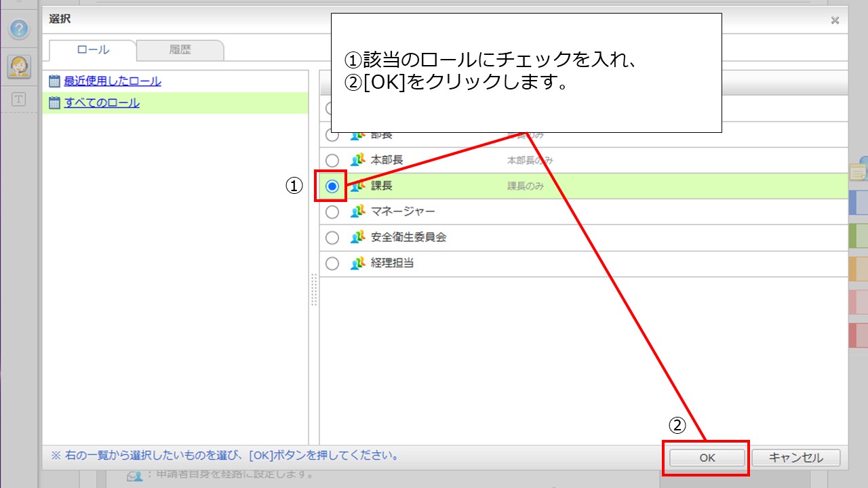Open the 最近使用したロール link
The height and width of the screenshot is (488, 868).
(x=113, y=81)
